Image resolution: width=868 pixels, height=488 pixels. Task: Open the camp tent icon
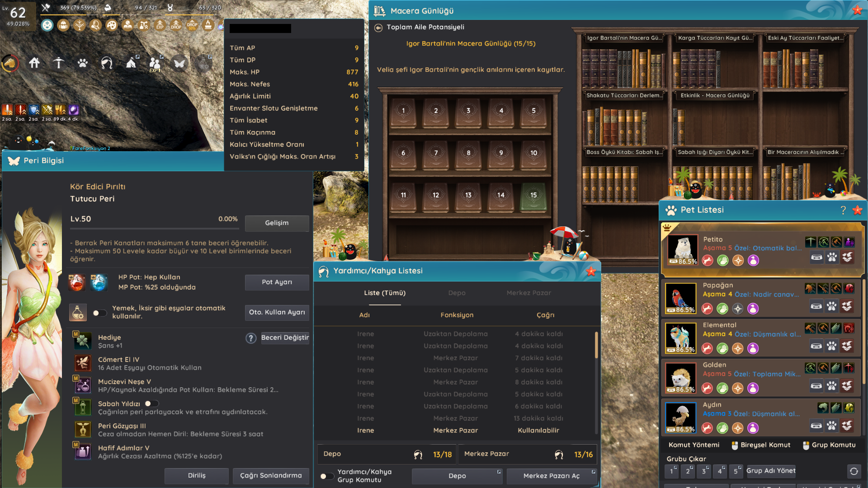[131, 63]
